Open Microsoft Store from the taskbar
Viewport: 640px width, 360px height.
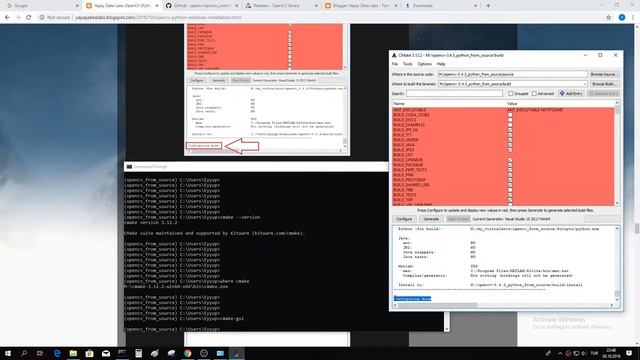pyautogui.click(x=89, y=353)
